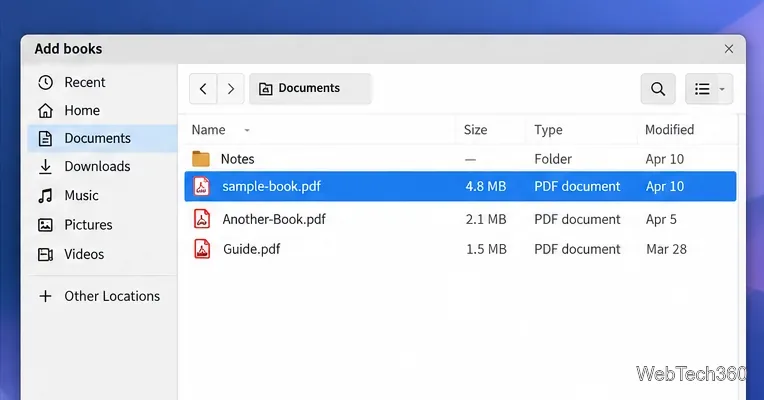Click the plus icon beside Other Locations
This screenshot has height=400, width=764.
45,296
